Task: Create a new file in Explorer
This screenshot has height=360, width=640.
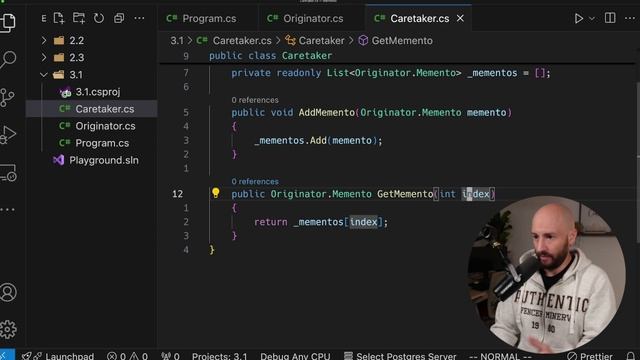Action: click(59, 18)
